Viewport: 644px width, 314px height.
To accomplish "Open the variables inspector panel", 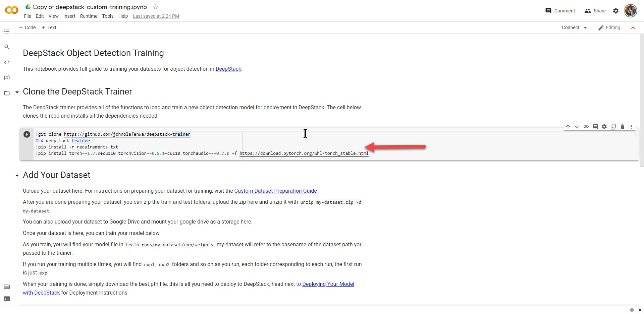I will [7, 78].
